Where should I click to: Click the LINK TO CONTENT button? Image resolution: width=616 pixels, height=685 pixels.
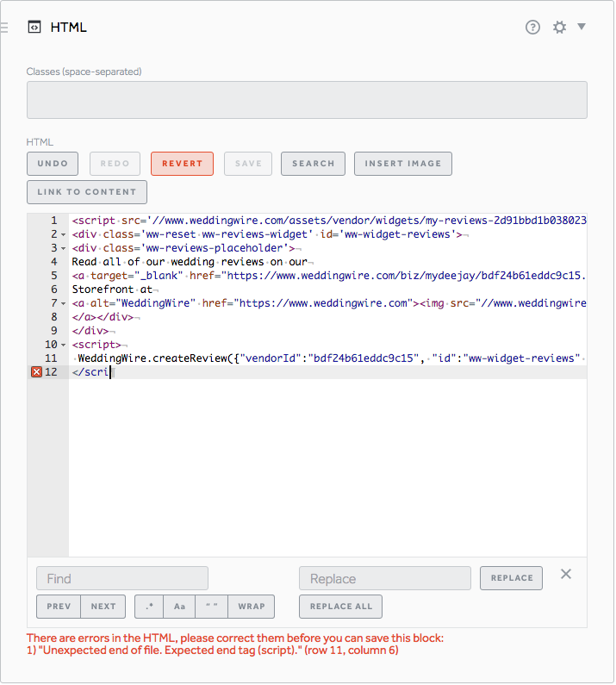point(86,192)
